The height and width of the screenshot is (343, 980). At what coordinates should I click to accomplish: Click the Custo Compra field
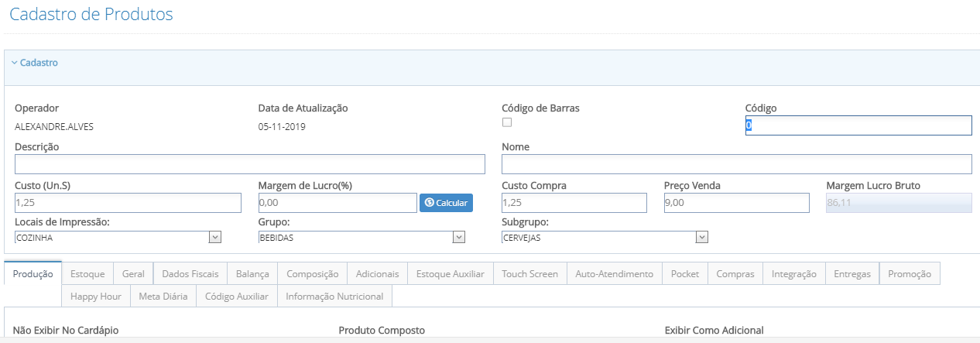[574, 202]
